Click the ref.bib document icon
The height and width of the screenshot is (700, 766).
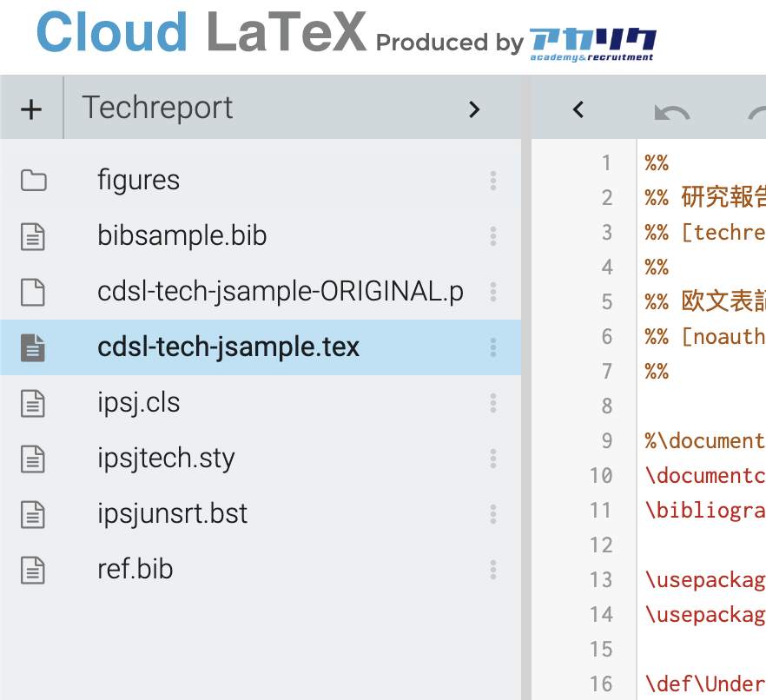tap(33, 570)
